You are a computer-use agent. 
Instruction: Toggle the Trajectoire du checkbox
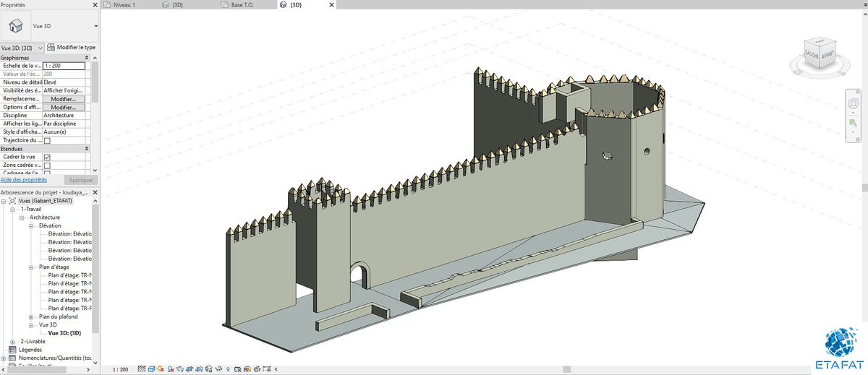coord(47,140)
